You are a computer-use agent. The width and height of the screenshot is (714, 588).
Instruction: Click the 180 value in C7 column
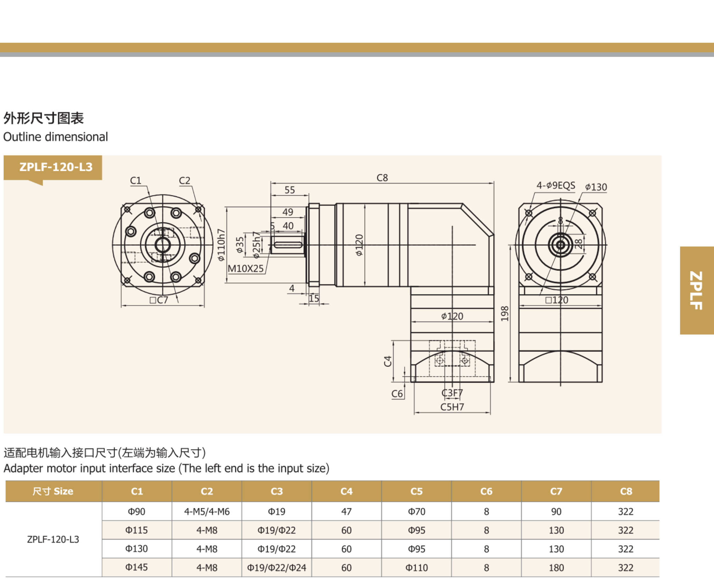tap(556, 567)
